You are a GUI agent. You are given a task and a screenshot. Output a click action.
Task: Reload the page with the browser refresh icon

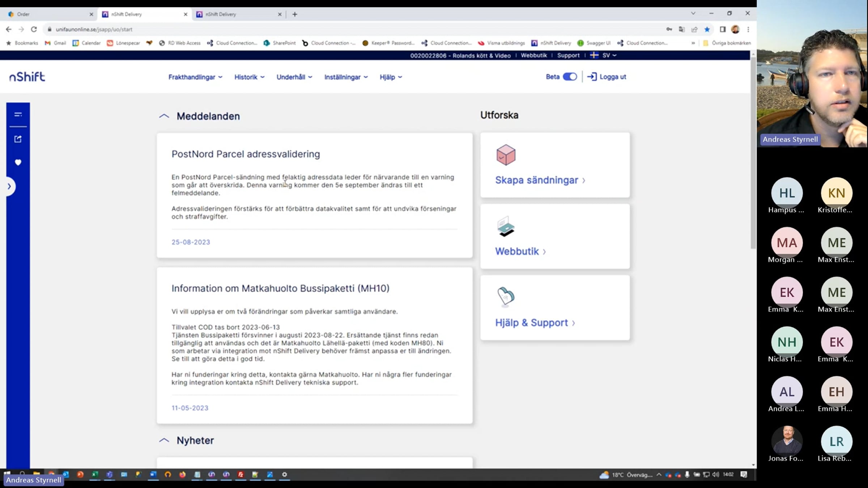point(34,29)
